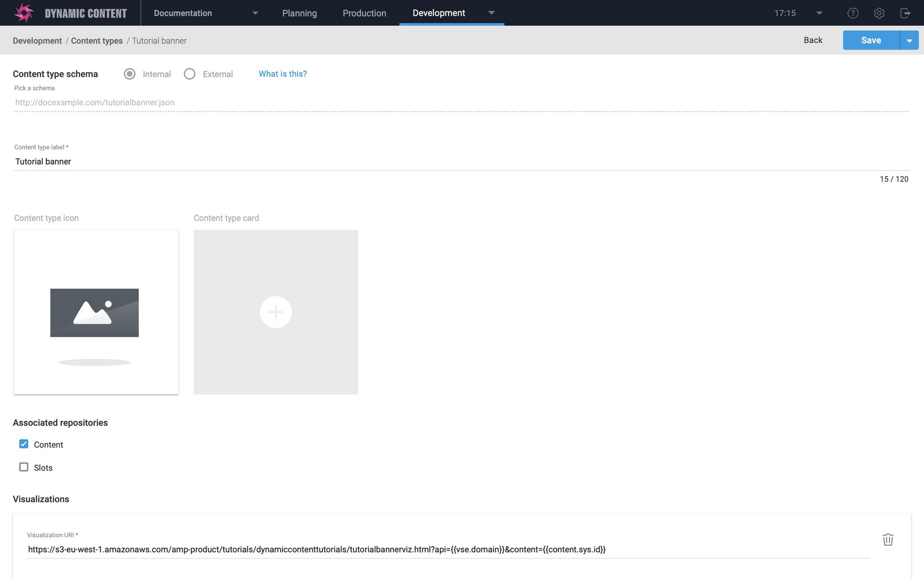Image resolution: width=924 pixels, height=578 pixels.
Task: Expand the time dropdown next to 17:15
Action: [818, 13]
